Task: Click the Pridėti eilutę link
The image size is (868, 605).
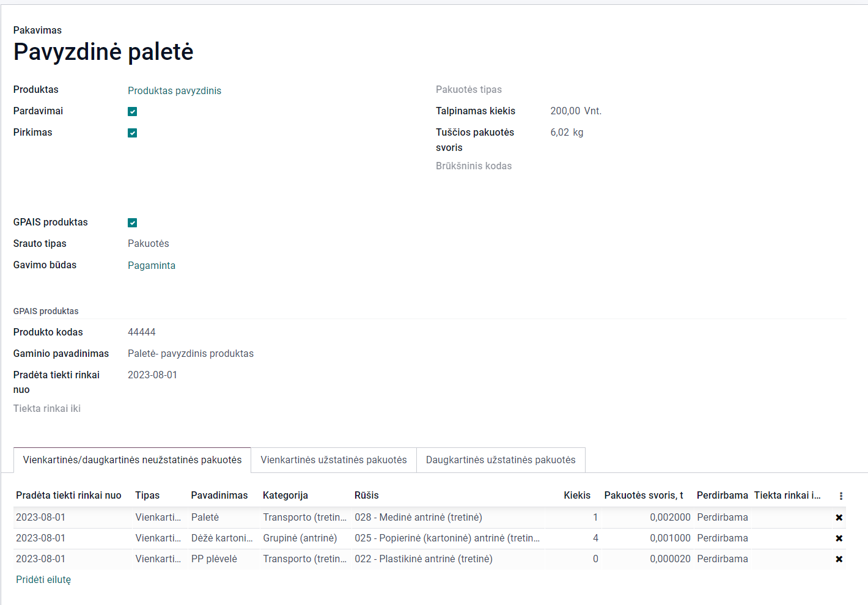Action: (x=43, y=579)
